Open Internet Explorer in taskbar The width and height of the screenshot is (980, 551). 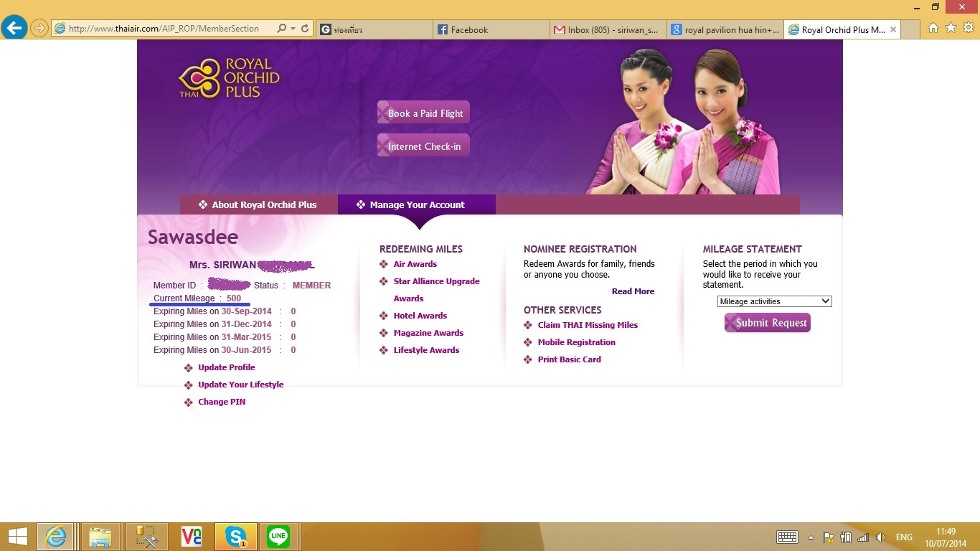(56, 537)
